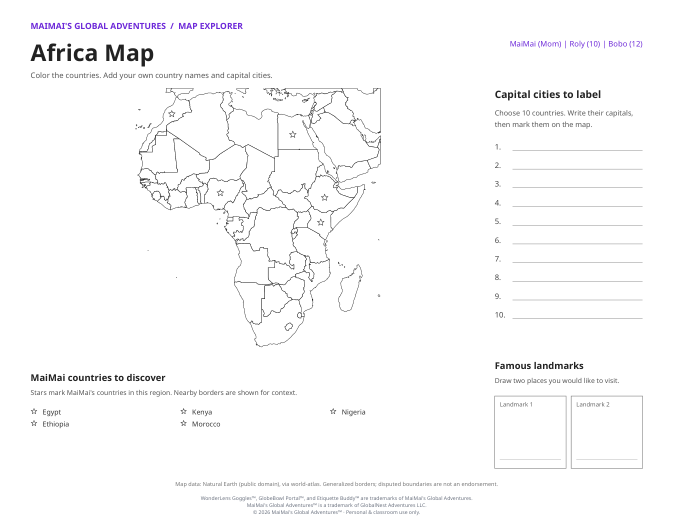Click the star on Egypt
Image resolution: width=674 pixels, height=521 pixels.
point(293,135)
